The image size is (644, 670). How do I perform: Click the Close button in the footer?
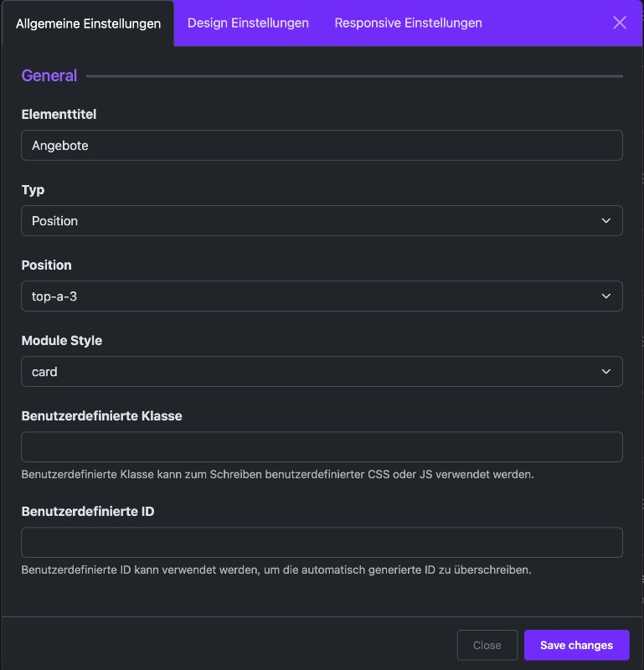[x=487, y=645]
